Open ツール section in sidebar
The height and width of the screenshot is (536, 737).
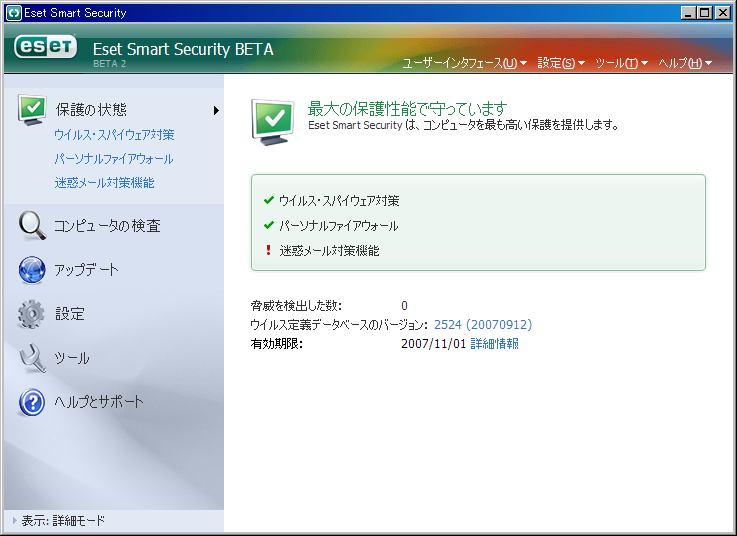point(71,358)
